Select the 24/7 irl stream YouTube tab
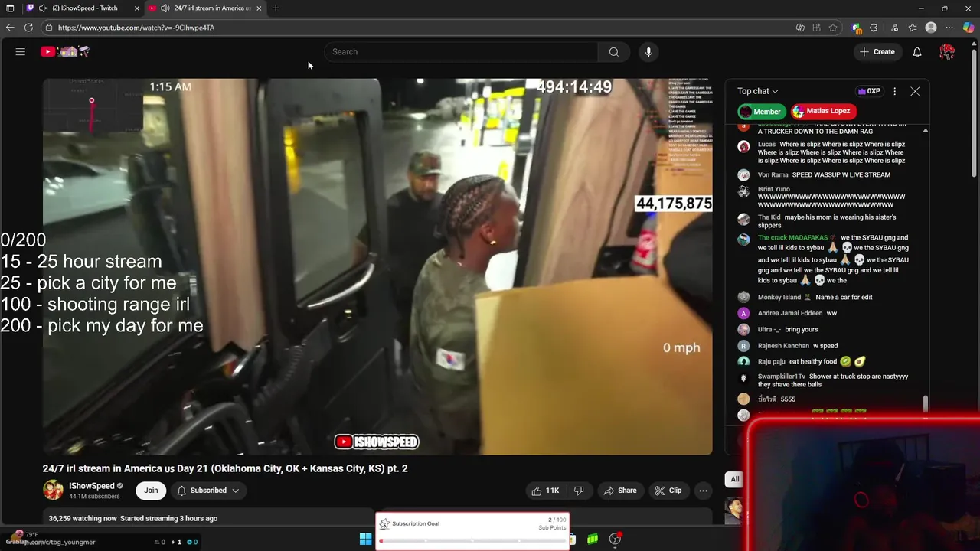 point(205,8)
